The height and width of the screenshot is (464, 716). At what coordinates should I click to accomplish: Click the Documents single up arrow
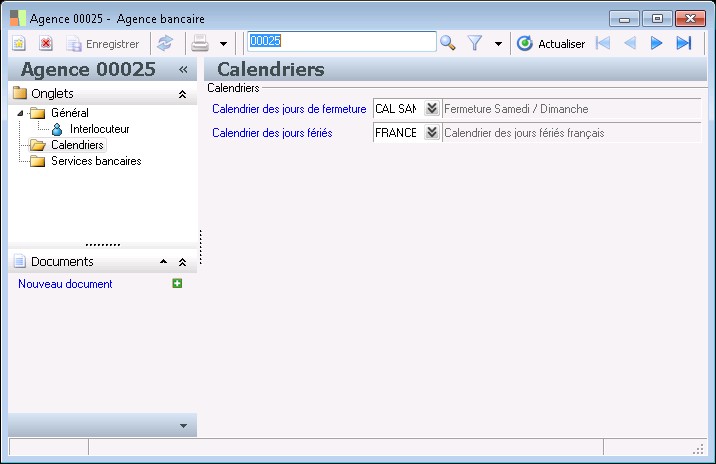coord(163,262)
